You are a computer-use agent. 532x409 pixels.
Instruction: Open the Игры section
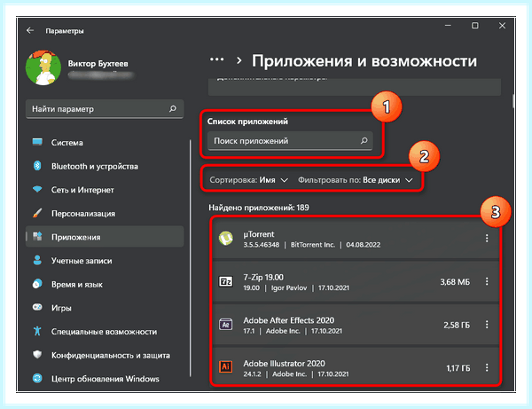tap(105, 308)
